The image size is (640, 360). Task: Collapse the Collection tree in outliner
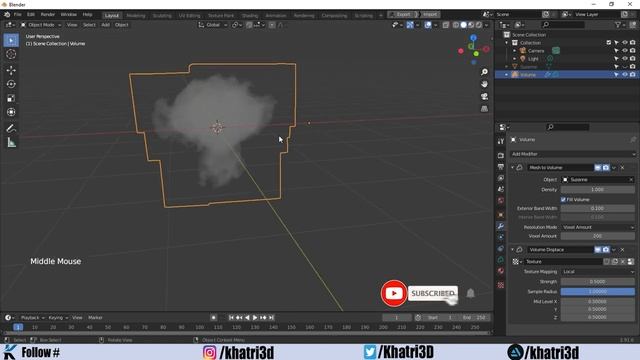click(507, 42)
